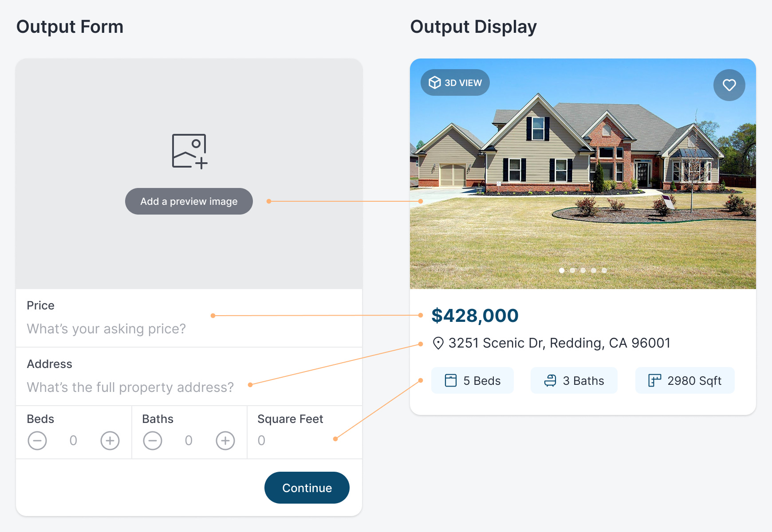Focus the asking price input field
This screenshot has height=532, width=772.
(106, 329)
